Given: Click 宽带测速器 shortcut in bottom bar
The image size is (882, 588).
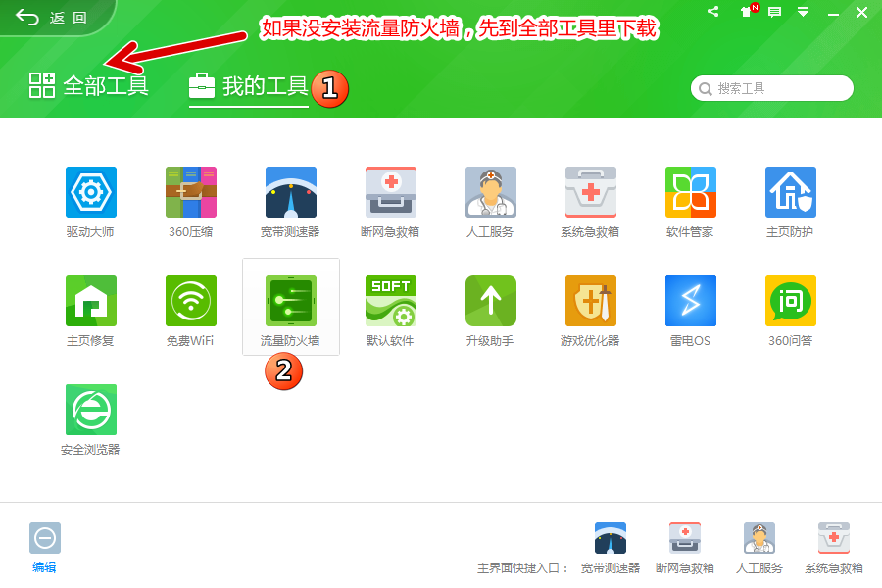Looking at the screenshot, I should click(x=611, y=538).
